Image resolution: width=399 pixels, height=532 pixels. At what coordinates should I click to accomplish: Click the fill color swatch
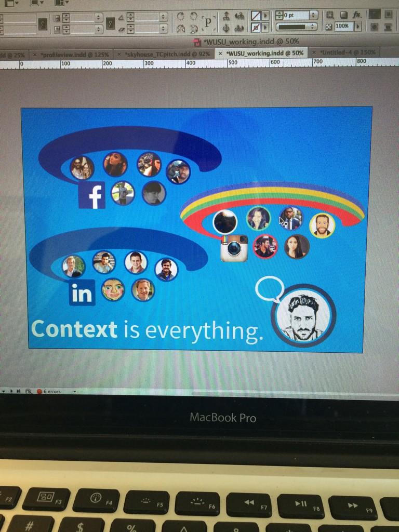pos(256,16)
